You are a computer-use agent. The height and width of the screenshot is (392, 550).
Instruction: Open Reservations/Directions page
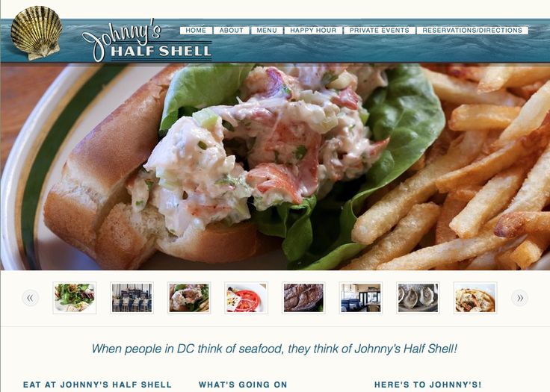click(472, 31)
